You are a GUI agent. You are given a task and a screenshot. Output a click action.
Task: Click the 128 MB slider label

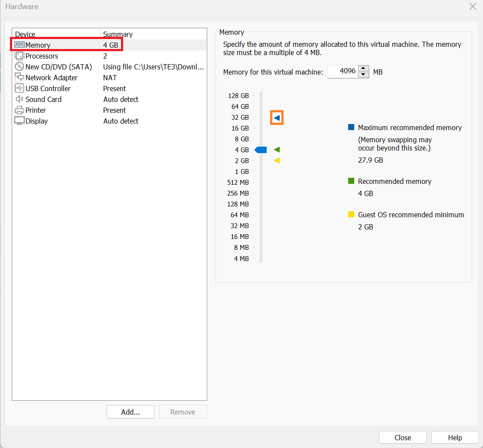(x=238, y=204)
